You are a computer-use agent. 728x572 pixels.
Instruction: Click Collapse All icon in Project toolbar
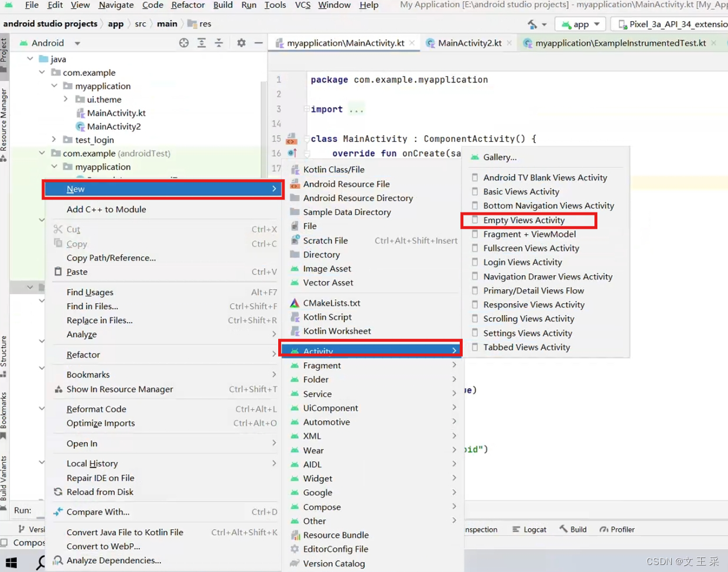pyautogui.click(x=218, y=43)
